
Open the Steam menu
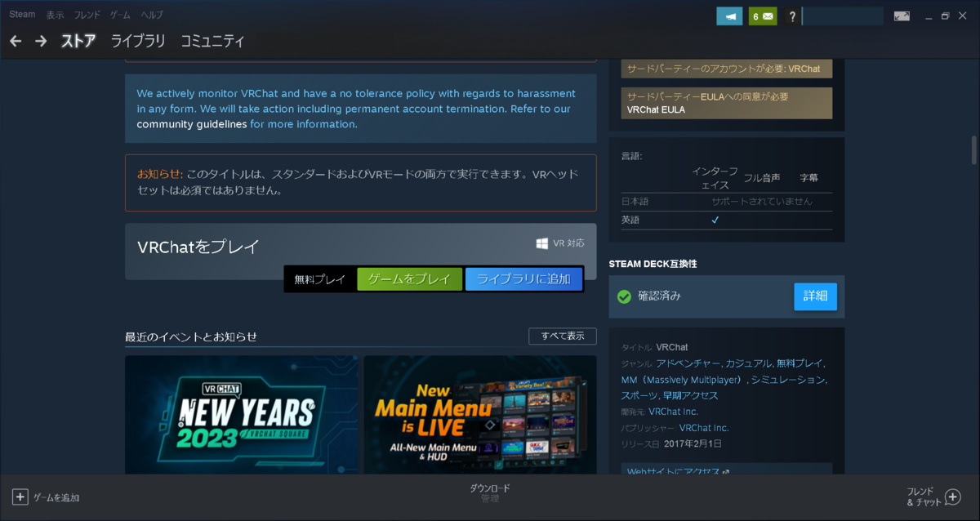point(22,15)
